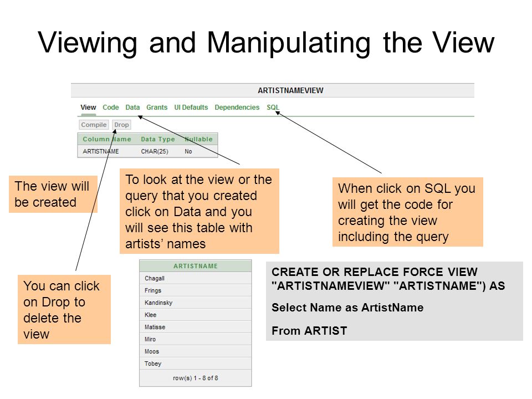Click the ARTISTNAME header of data table

click(x=196, y=266)
